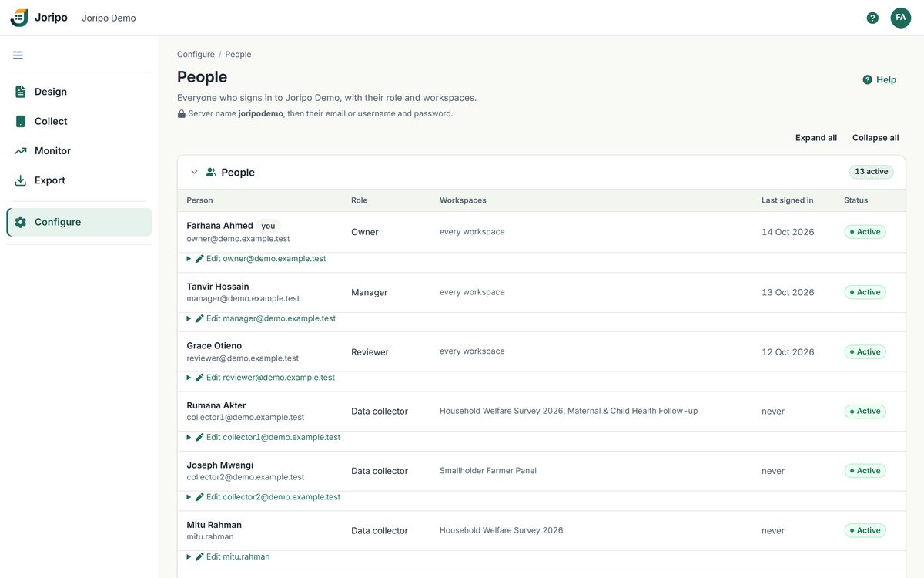Screen dimensions: 924x578
Task: Click the Last signed in column header
Action: click(x=788, y=200)
